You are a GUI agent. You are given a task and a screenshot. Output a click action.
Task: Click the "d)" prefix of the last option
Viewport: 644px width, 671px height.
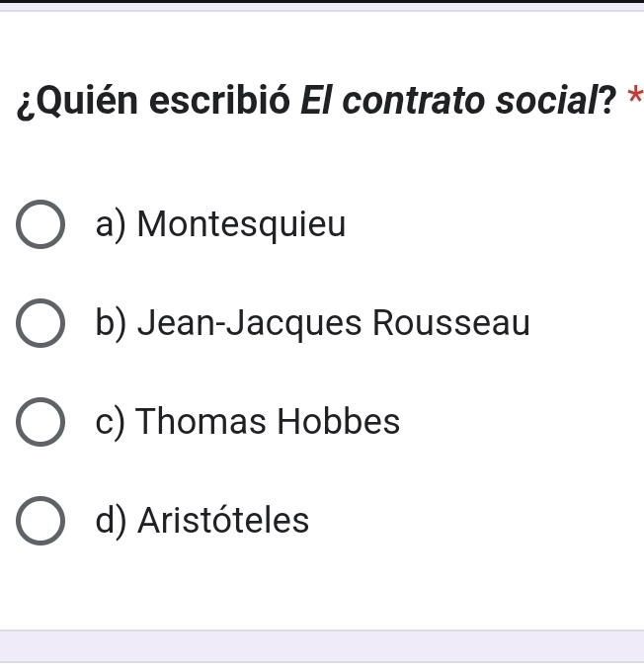(113, 520)
